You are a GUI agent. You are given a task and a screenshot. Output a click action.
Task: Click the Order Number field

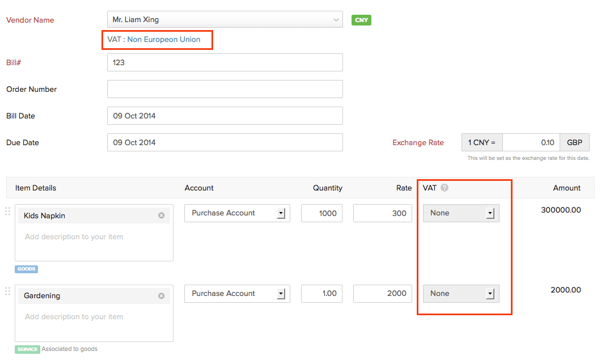click(225, 89)
